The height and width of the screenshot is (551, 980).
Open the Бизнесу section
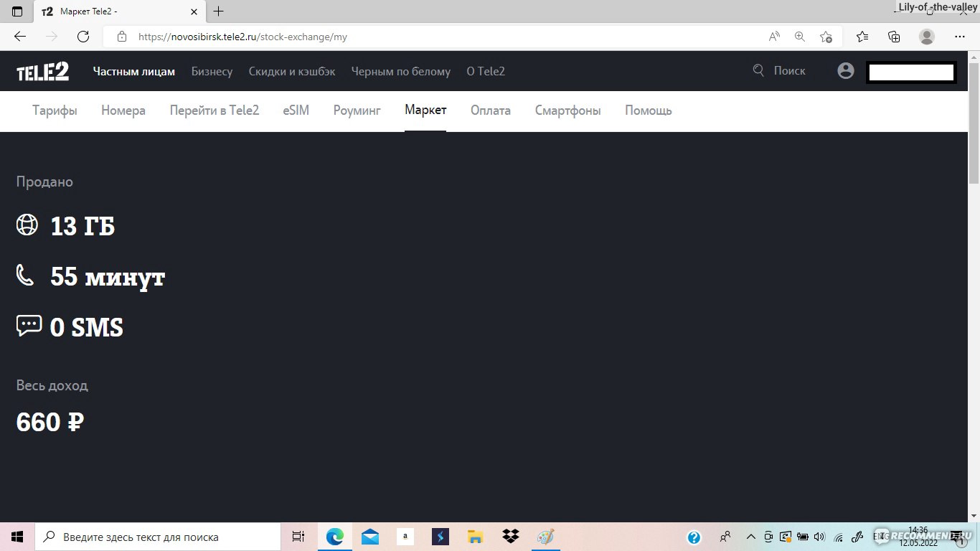[212, 71]
